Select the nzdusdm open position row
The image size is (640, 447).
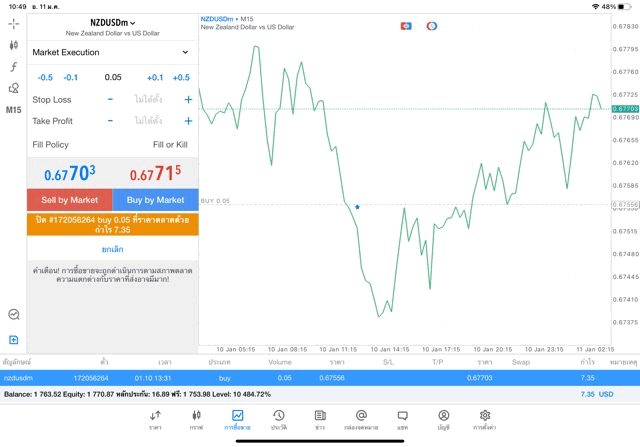tap(320, 378)
